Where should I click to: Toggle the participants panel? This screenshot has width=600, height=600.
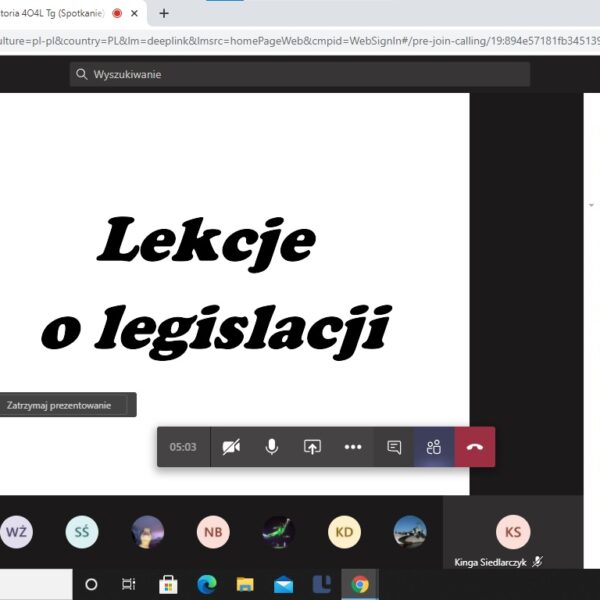click(x=434, y=447)
